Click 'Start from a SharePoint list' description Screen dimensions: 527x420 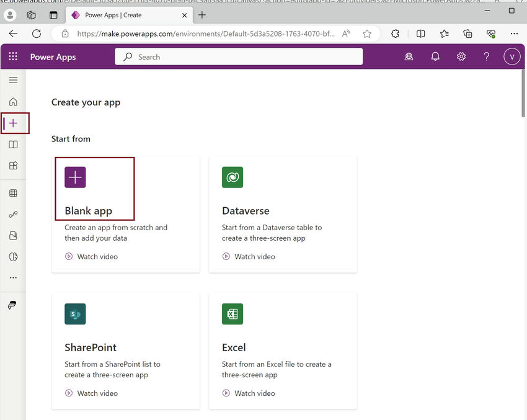[x=112, y=369]
